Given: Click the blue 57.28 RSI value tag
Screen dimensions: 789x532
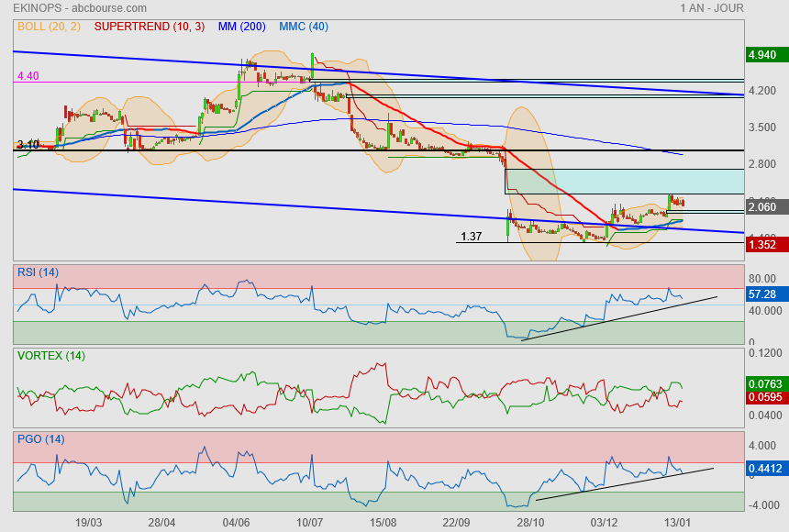Looking at the screenshot, I should (x=763, y=295).
